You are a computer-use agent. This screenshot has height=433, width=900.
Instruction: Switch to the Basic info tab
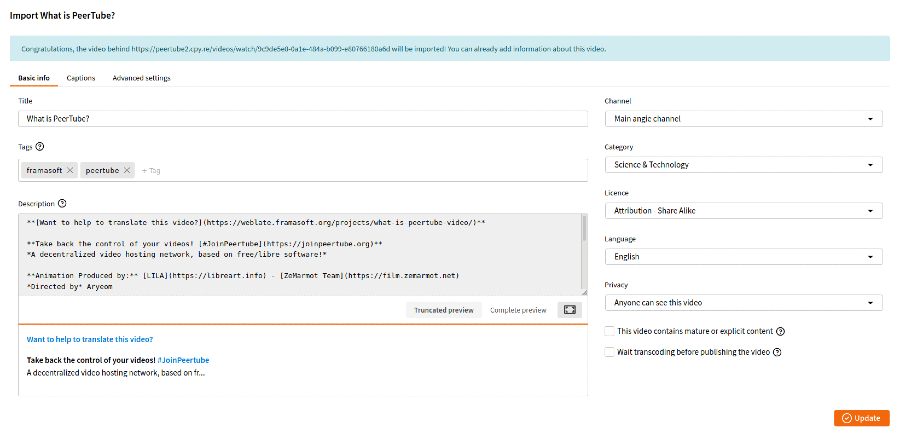coord(34,78)
